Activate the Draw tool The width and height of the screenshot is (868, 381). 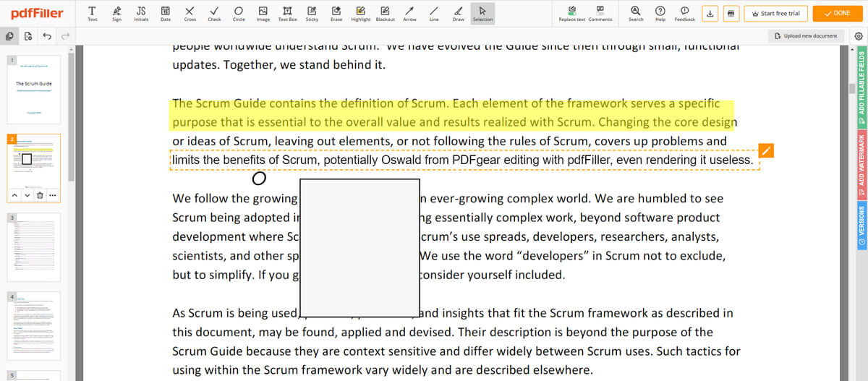coord(459,13)
